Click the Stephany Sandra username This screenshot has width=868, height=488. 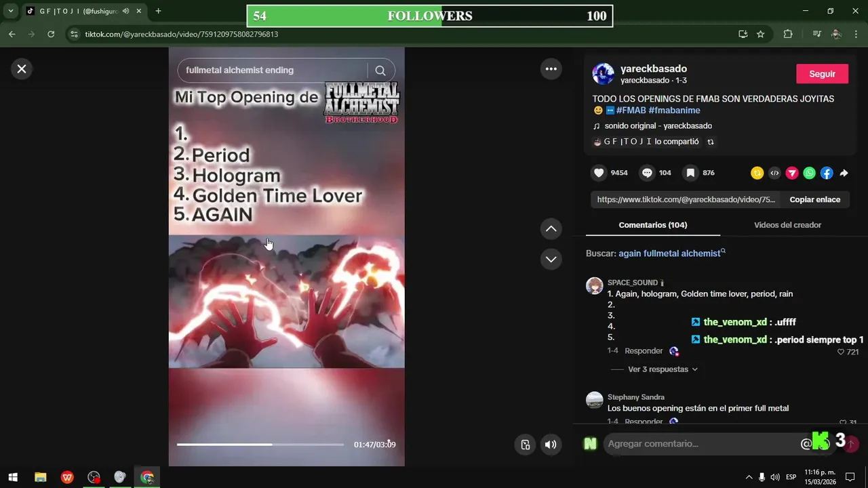tap(636, 397)
